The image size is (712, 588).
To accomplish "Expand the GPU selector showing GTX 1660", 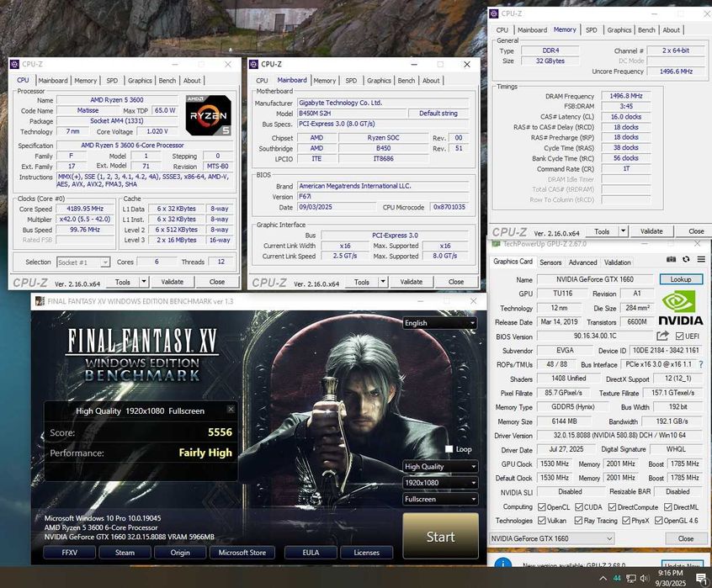I will 573,538.
